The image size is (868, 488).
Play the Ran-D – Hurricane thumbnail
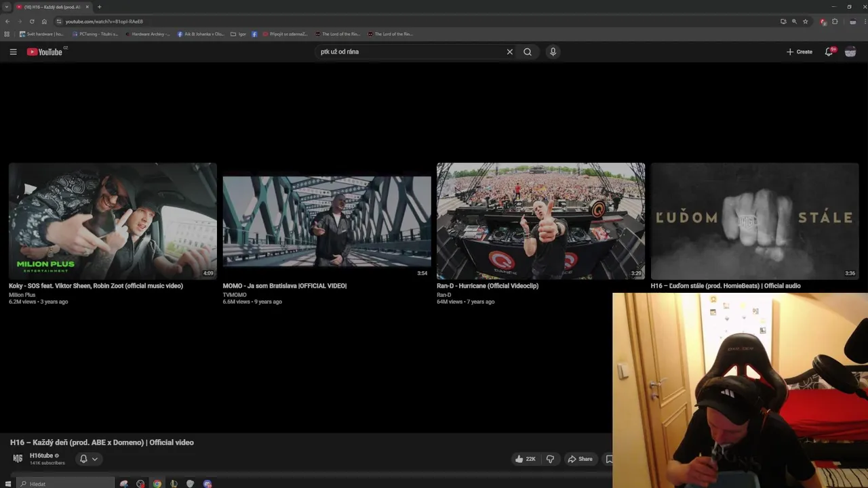click(x=540, y=221)
